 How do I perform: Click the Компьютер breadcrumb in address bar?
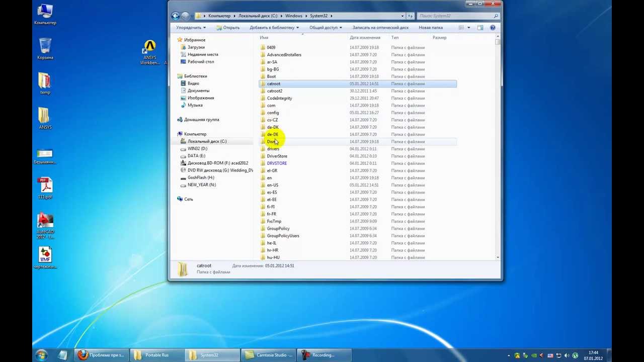[x=219, y=16]
